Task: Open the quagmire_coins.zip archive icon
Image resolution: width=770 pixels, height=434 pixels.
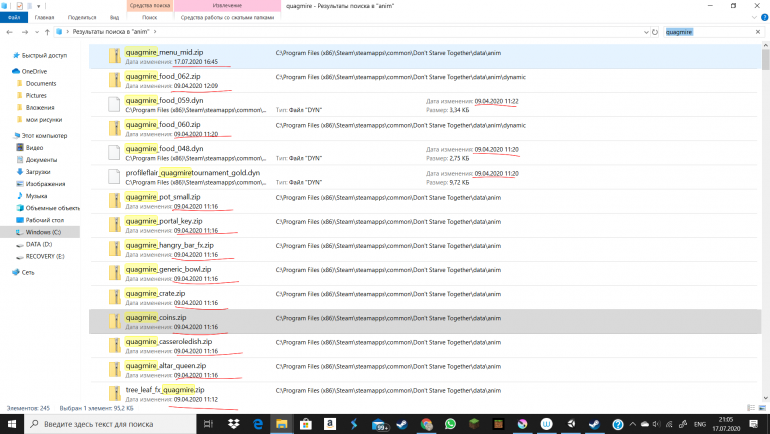Action: pyautogui.click(x=115, y=321)
